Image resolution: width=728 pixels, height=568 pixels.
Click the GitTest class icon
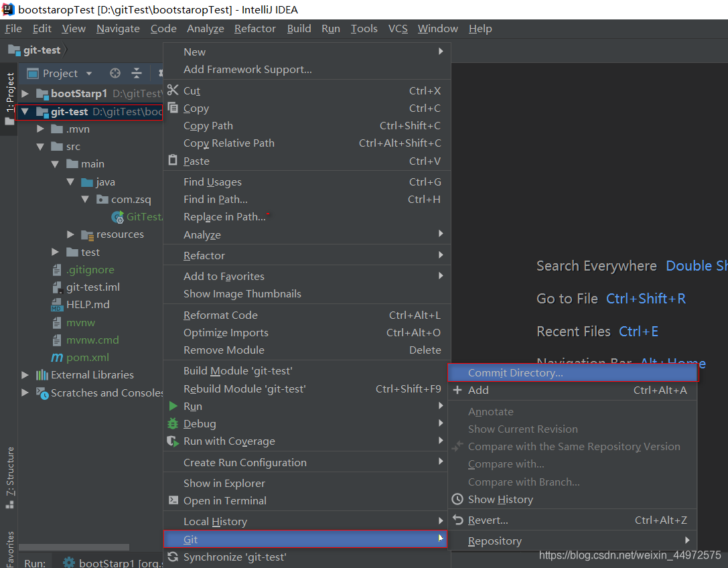(x=118, y=217)
